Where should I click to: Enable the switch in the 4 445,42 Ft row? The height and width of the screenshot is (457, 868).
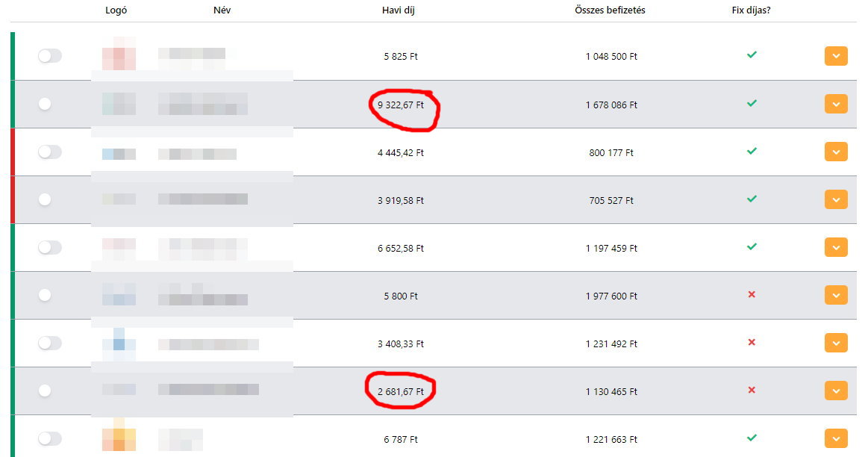(x=49, y=152)
